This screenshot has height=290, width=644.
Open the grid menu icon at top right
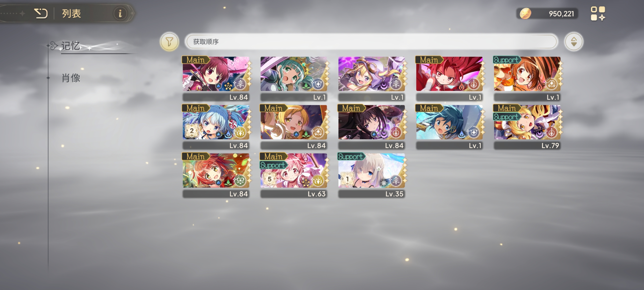pyautogui.click(x=598, y=13)
